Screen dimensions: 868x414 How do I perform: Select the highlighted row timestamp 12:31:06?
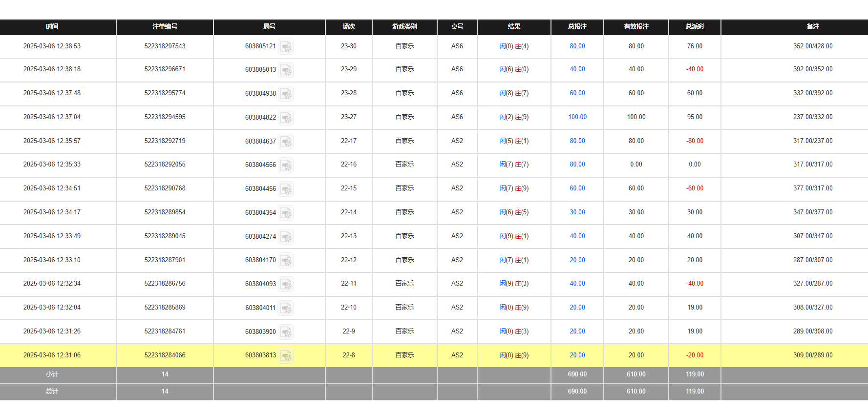52,355
